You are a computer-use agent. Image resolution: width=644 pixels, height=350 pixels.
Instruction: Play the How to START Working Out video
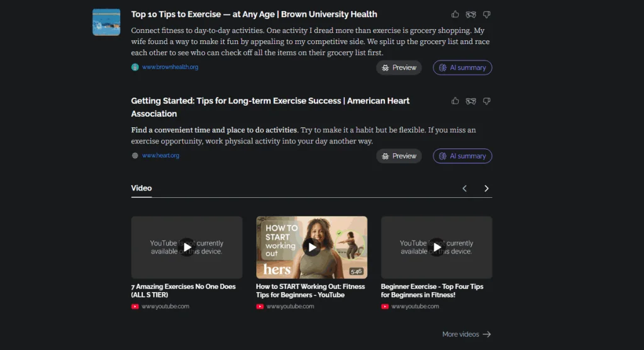(x=312, y=247)
